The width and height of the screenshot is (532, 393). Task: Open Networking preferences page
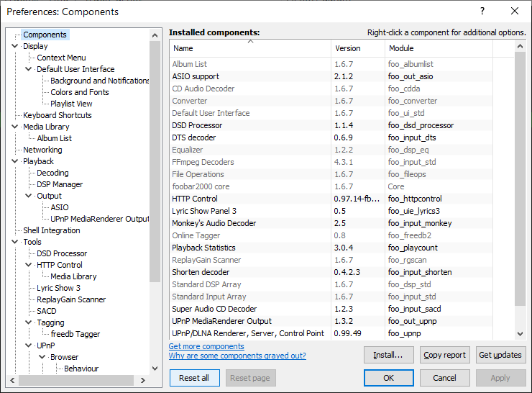click(x=42, y=150)
